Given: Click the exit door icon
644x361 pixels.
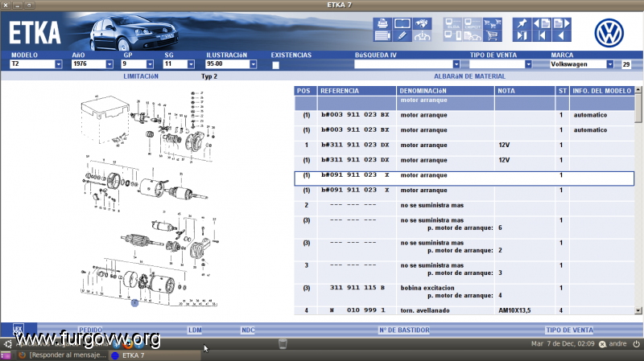Looking at the screenshot, I should 522,35.
